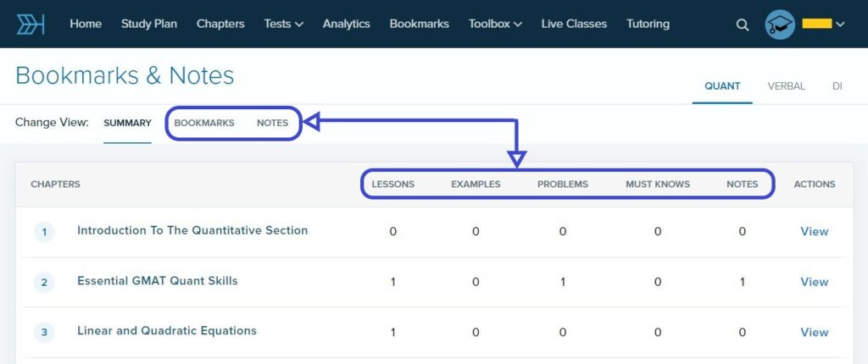Select the Notes view tab
Screen dimensions: 868x364
(272, 123)
